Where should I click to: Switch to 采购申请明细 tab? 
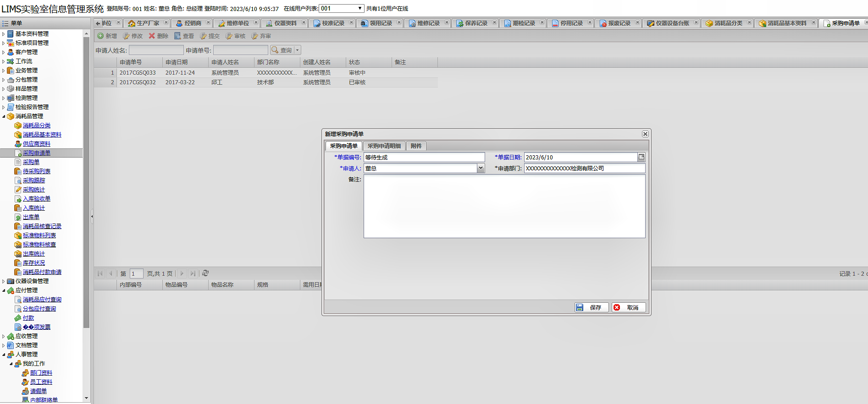(x=384, y=146)
